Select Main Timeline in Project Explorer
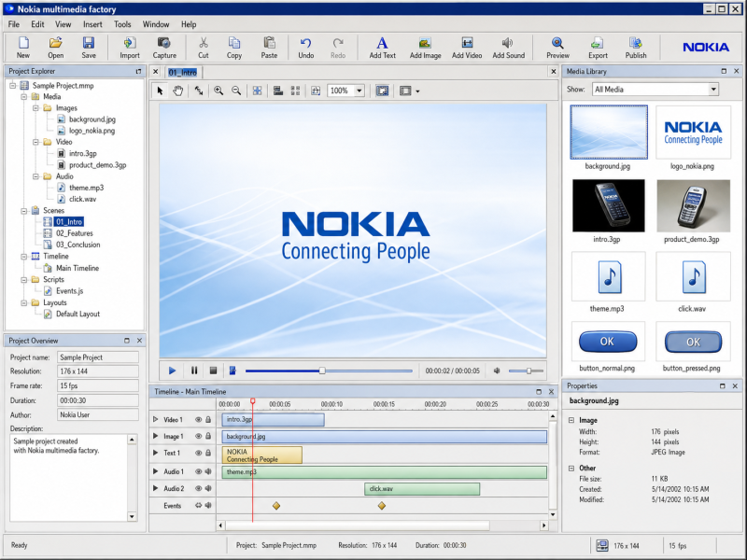This screenshot has width=747, height=560. 78,268
